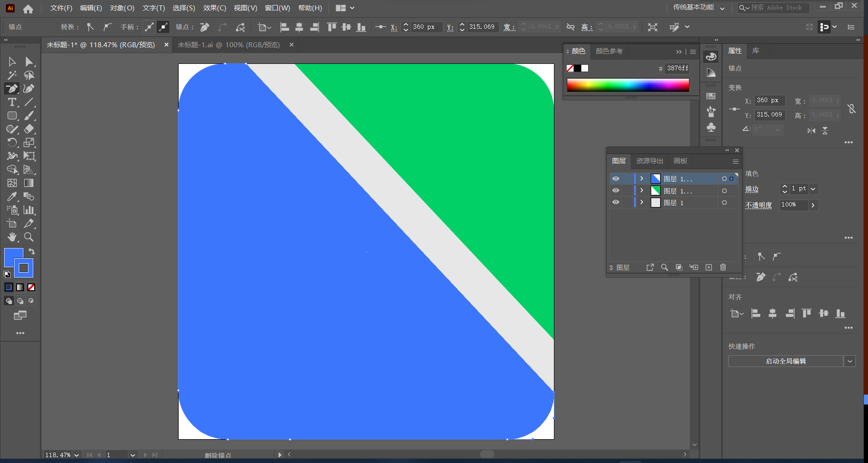Select the Eyedropper tool

tap(12, 197)
